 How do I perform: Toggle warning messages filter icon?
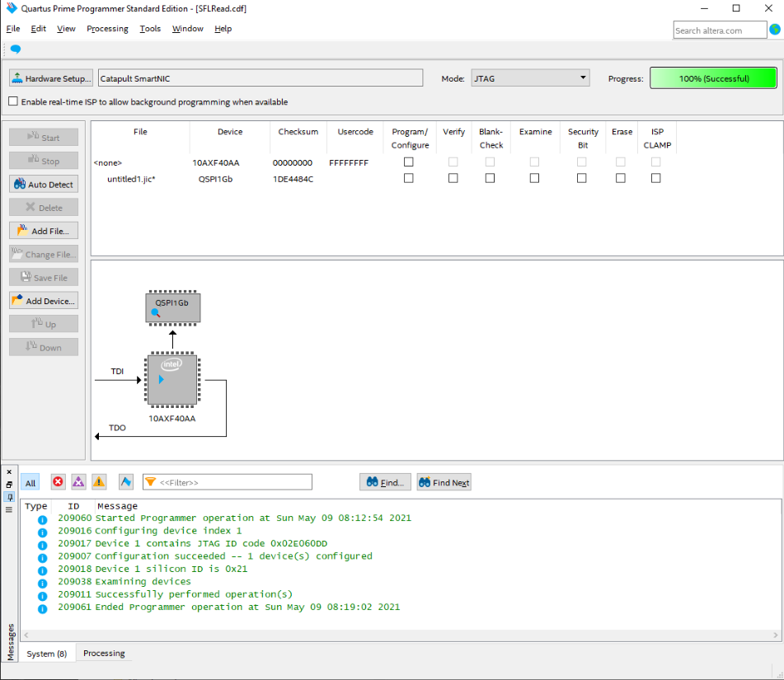tap(99, 482)
